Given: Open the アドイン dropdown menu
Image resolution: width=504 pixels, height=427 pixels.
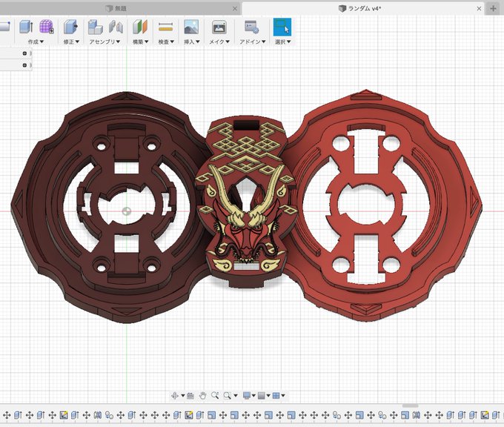Looking at the screenshot, I should (253, 42).
